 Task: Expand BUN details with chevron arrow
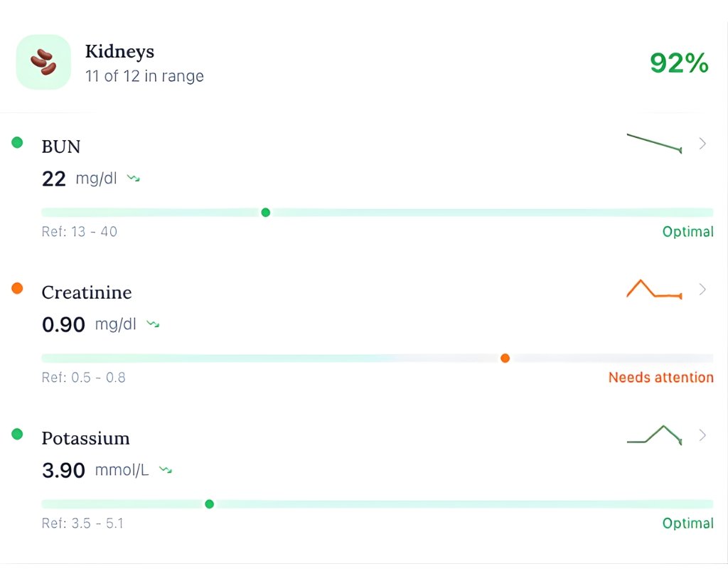coord(703,144)
